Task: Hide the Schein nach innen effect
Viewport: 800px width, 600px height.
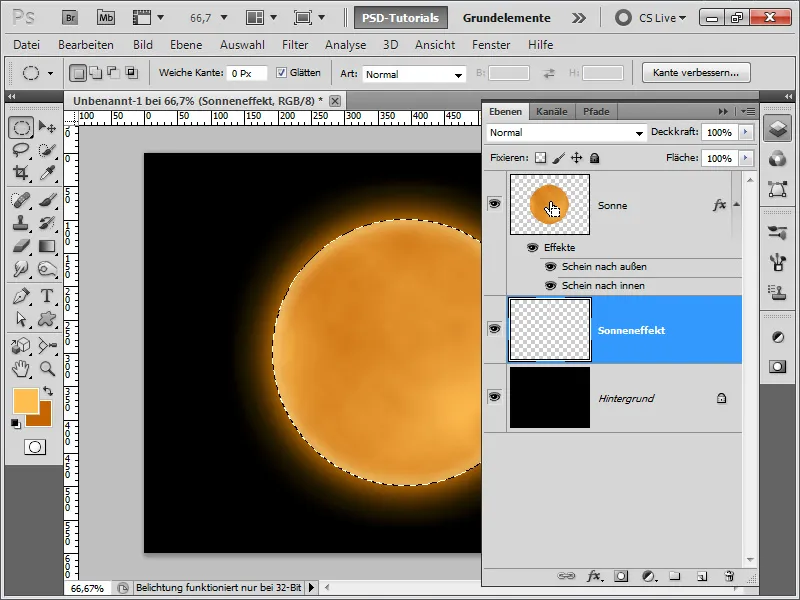Action: point(550,286)
